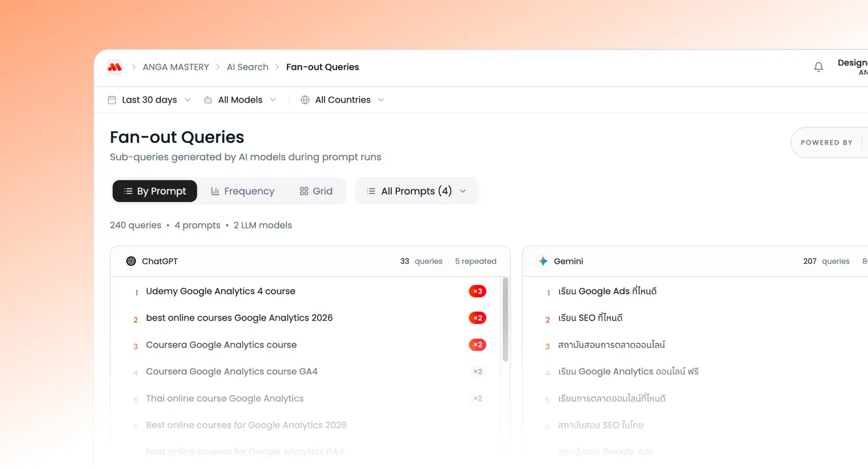
Task: Go to AI Search breadcrumb
Action: click(247, 67)
